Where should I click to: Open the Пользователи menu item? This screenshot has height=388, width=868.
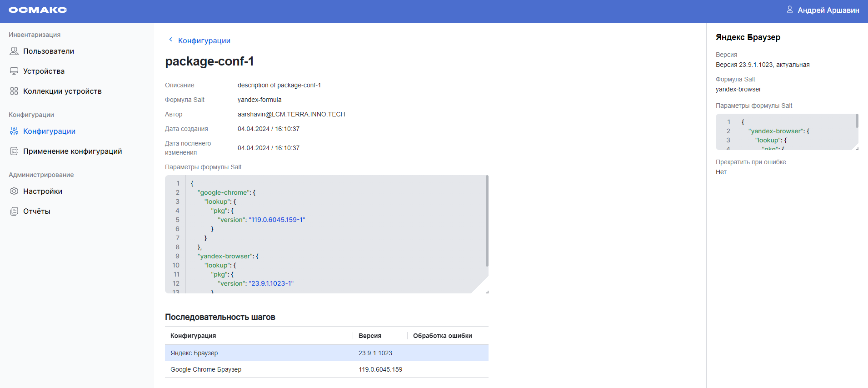(x=49, y=51)
